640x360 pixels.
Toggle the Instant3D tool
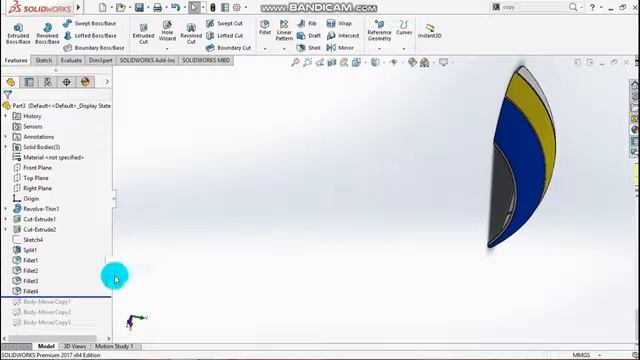(x=429, y=31)
